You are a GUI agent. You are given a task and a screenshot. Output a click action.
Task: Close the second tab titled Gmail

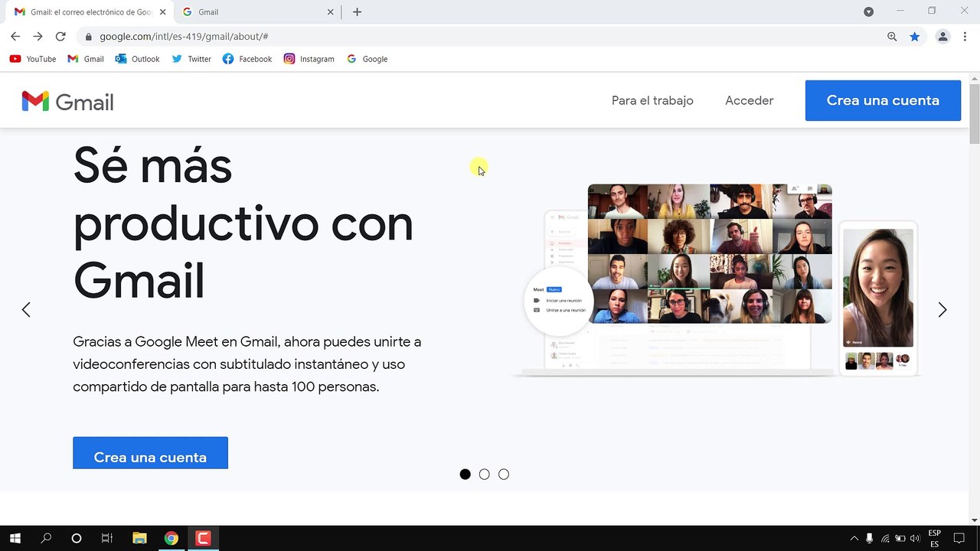[x=331, y=12]
